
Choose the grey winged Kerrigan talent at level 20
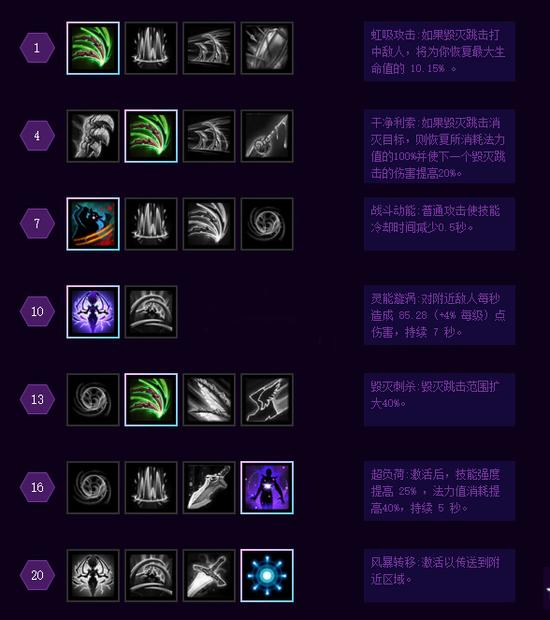click(x=93, y=575)
